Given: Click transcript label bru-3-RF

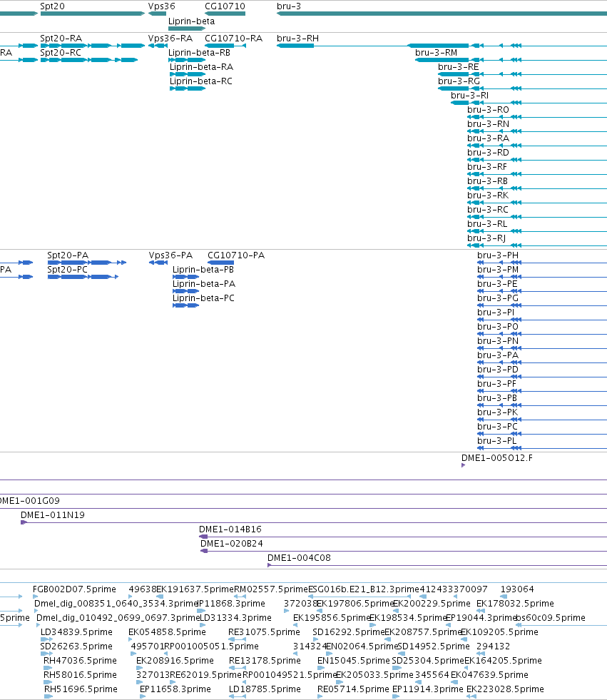Looking at the screenshot, I should 487,167.
